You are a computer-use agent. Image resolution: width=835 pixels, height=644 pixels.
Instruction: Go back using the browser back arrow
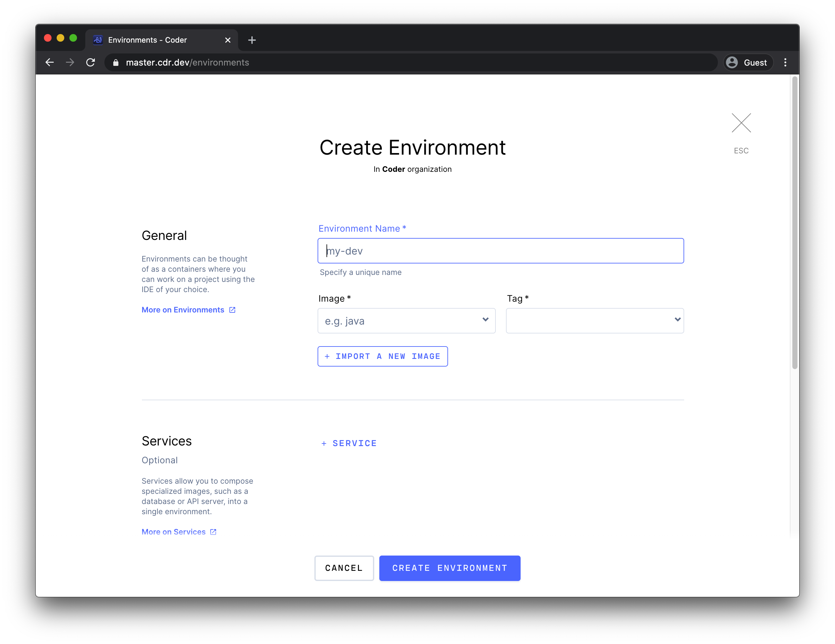click(x=50, y=62)
